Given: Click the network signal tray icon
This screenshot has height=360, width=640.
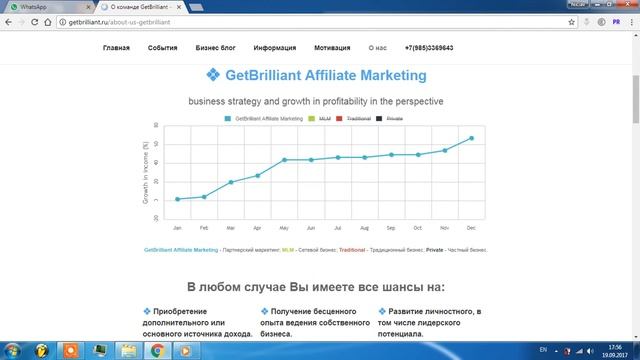Looking at the screenshot, I should coord(579,351).
